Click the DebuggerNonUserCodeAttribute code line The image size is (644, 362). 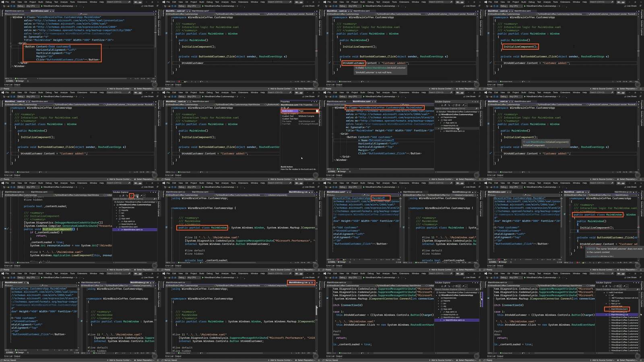tap(63, 222)
